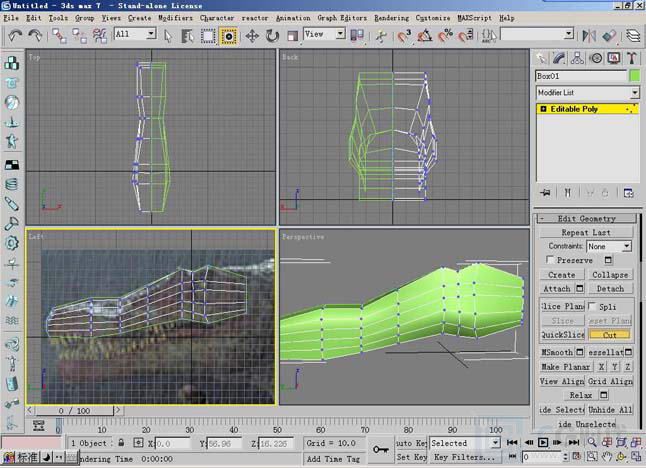Toggle the Auto Key button

(411, 443)
